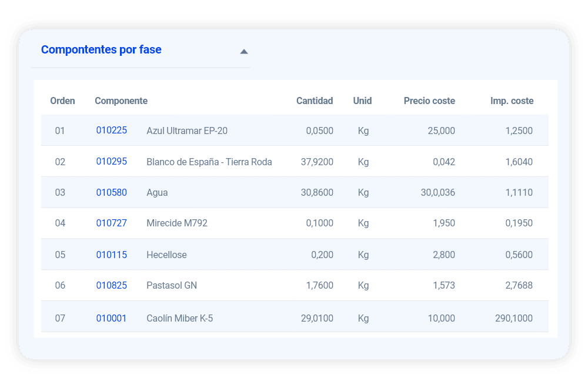The width and height of the screenshot is (588, 388).
Task: Click the Pastasol GN cost value 2,7688
Action: pyautogui.click(x=519, y=286)
